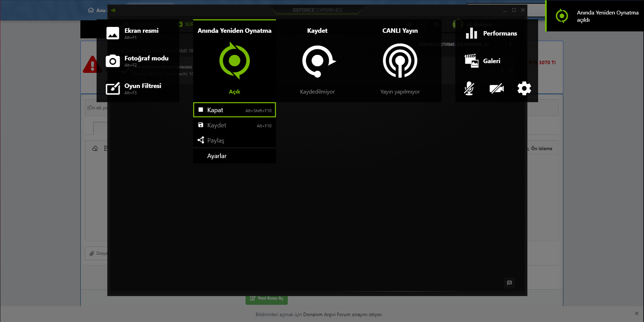The width and height of the screenshot is (644, 322).
Task: Open Fotoğraf modu camera icon
Action: tap(113, 61)
